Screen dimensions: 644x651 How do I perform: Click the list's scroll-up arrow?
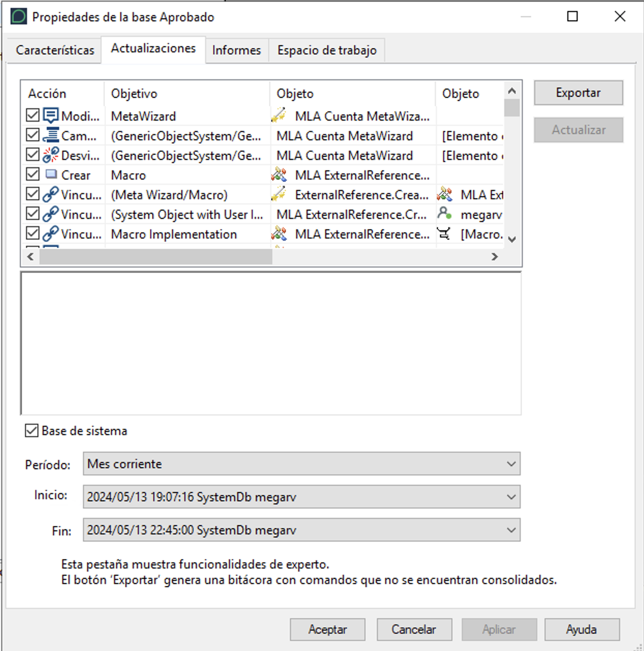[x=512, y=91]
